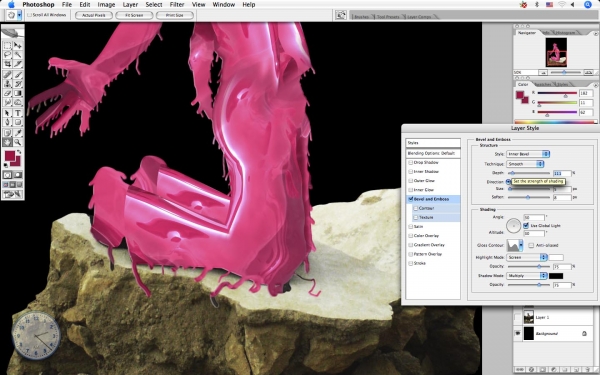Open Shadow Mode Multiply dropdown
This screenshot has width=600, height=375.
coord(527,276)
